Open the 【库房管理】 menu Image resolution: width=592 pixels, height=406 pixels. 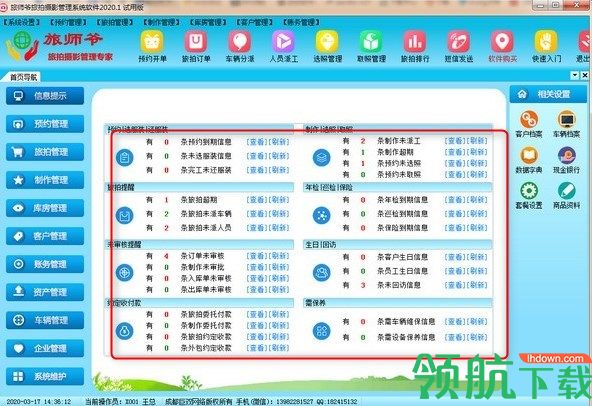click(208, 22)
